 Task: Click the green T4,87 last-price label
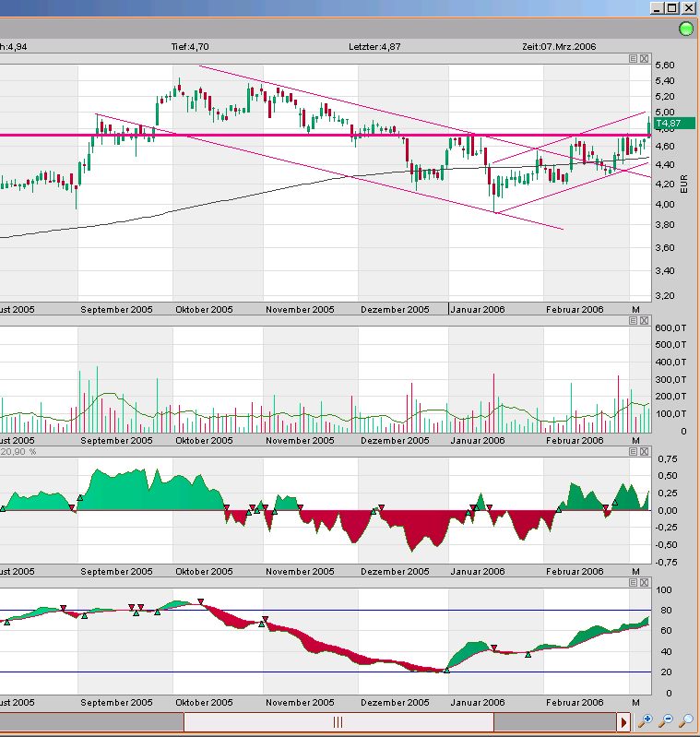click(x=674, y=124)
